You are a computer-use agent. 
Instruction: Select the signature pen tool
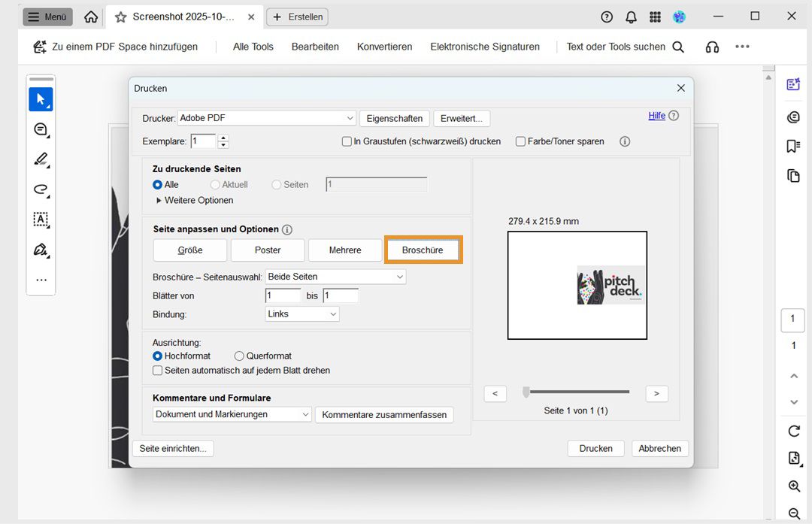pos(41,250)
